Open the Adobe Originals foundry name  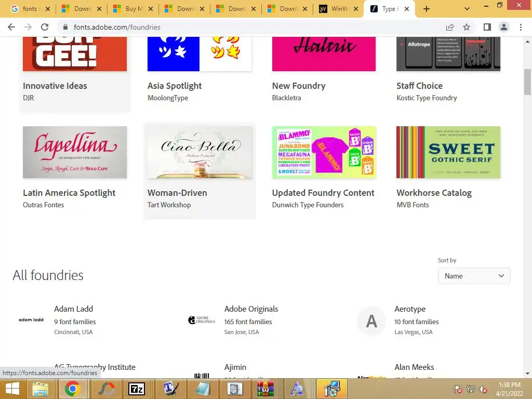(251, 309)
